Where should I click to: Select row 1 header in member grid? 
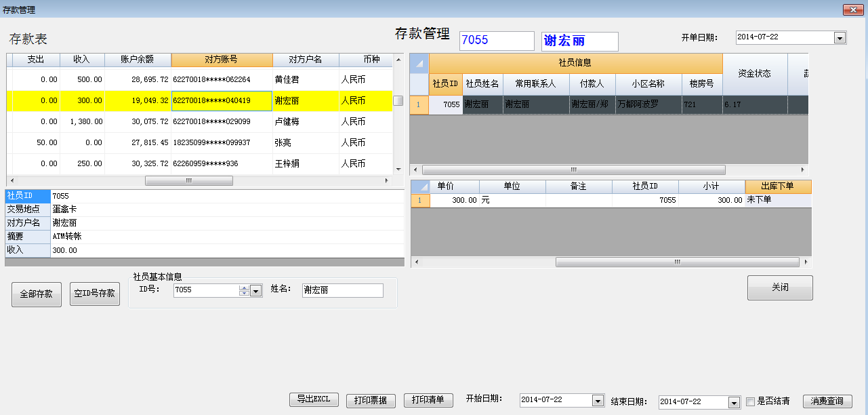click(419, 105)
